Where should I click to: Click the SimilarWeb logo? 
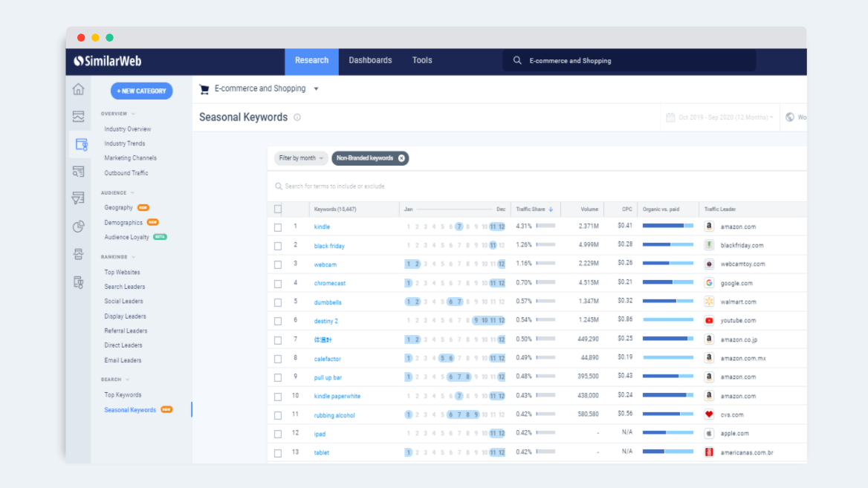point(108,61)
